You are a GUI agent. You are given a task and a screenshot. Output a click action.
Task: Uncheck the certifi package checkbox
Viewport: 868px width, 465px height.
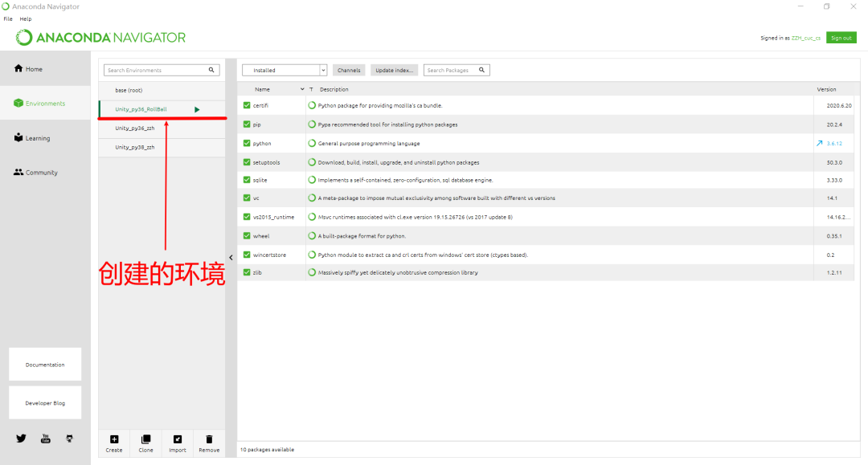[247, 105]
